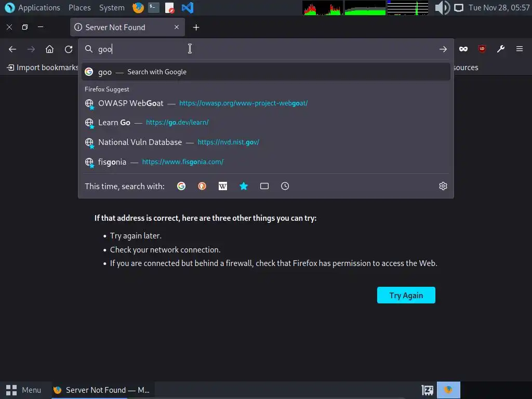Open search settings gear icon
The width and height of the screenshot is (532, 399).
pos(443,186)
